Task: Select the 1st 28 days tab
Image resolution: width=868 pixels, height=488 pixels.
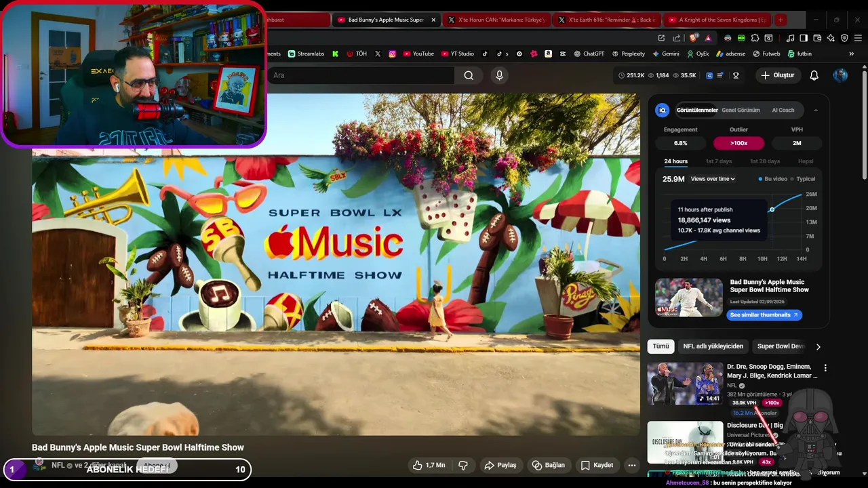Action: pos(765,161)
